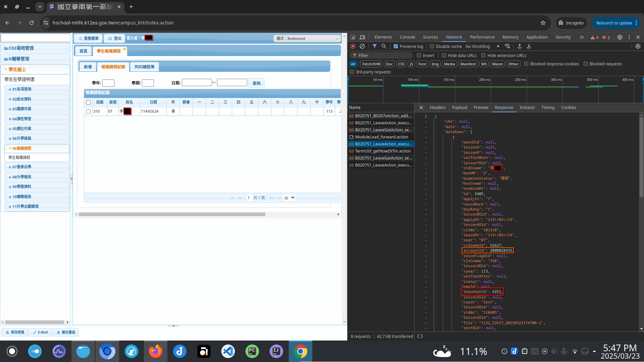Image resolution: width=644 pixels, height=362 pixels.
Task: Stop recording network log
Action: tap(353, 46)
